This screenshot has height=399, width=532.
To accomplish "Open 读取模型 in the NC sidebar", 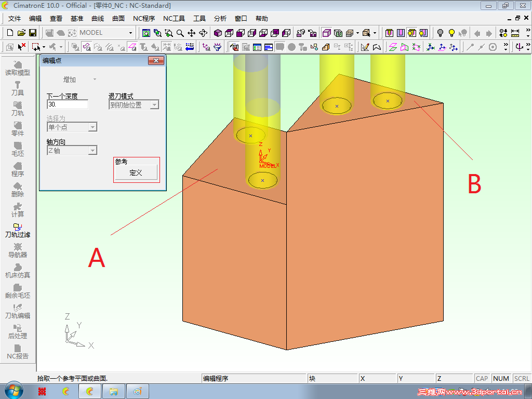I will [x=18, y=69].
